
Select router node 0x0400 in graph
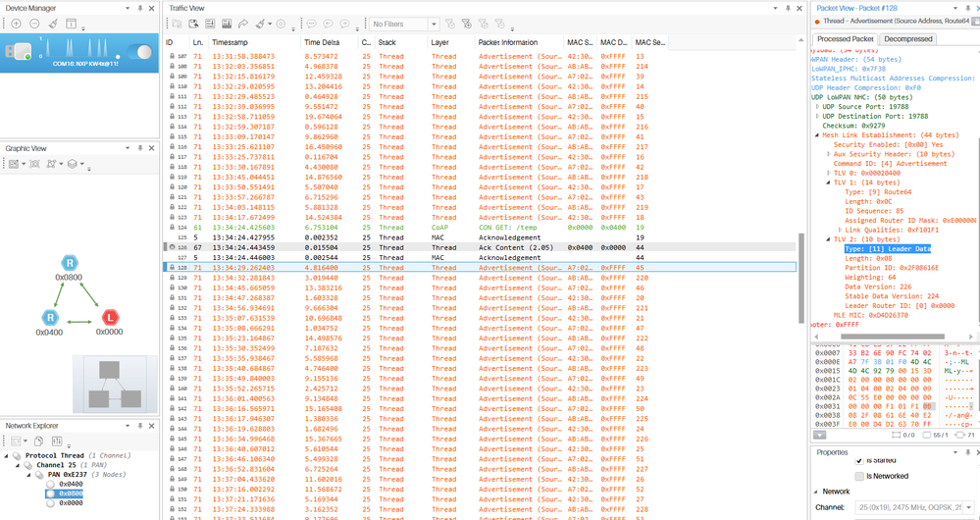pyautogui.click(x=48, y=318)
